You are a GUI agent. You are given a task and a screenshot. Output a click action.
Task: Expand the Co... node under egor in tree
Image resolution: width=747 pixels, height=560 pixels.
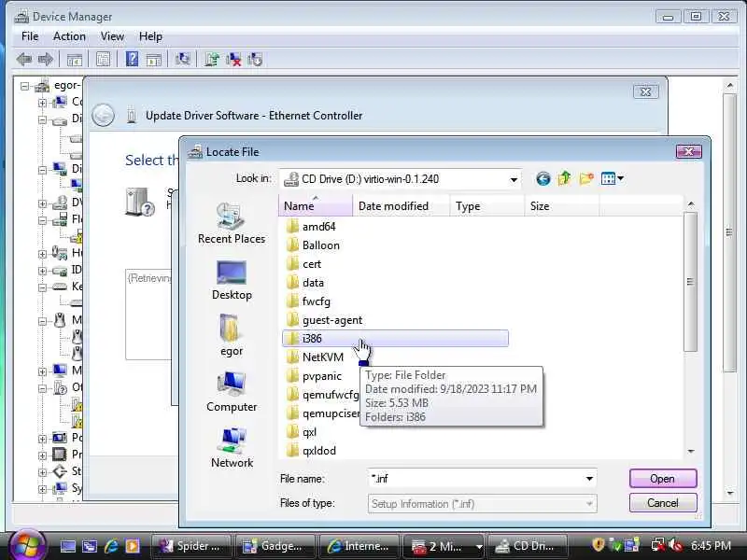(x=42, y=103)
